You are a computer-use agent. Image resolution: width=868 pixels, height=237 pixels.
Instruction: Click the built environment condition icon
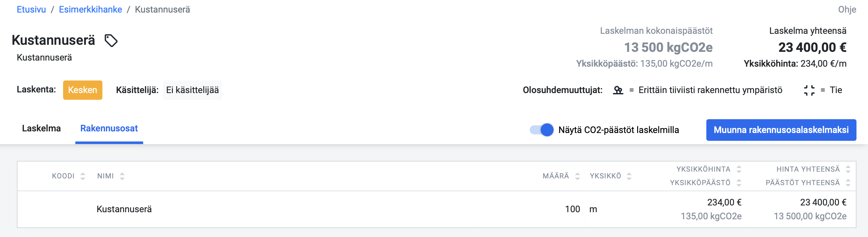coord(618,90)
